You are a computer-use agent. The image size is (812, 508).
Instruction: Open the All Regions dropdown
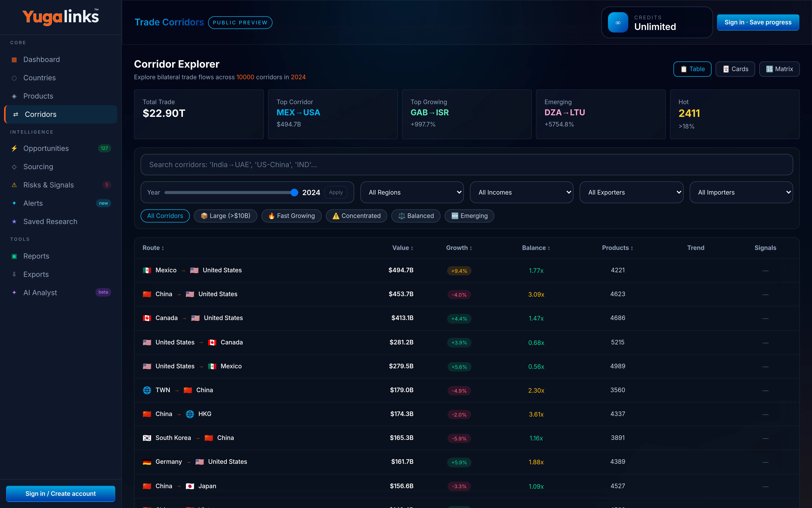[x=412, y=193]
